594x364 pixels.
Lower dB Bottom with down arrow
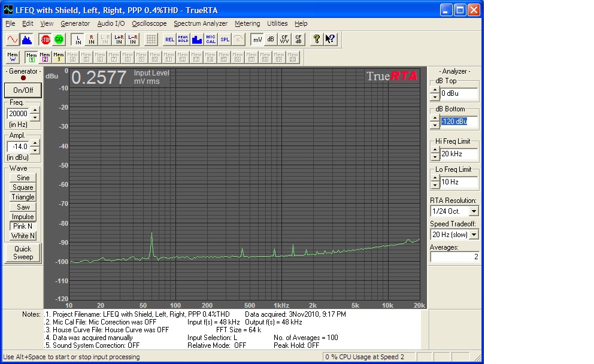[x=435, y=125]
